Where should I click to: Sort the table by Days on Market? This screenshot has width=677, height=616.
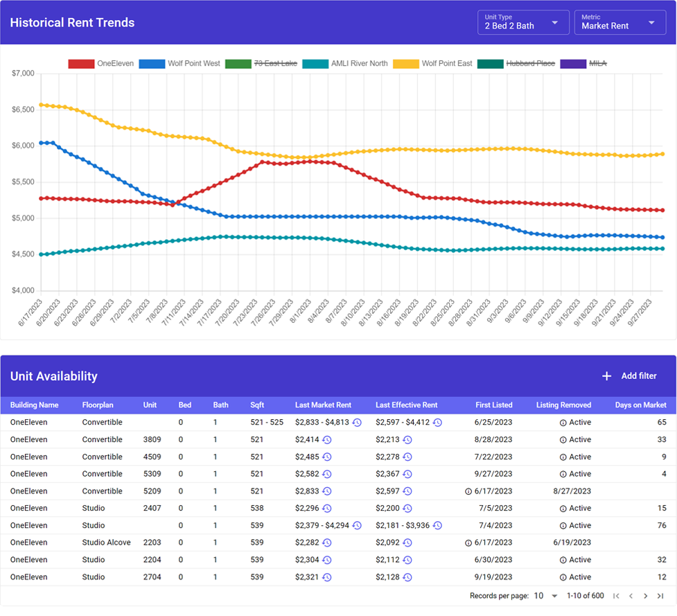[640, 405]
